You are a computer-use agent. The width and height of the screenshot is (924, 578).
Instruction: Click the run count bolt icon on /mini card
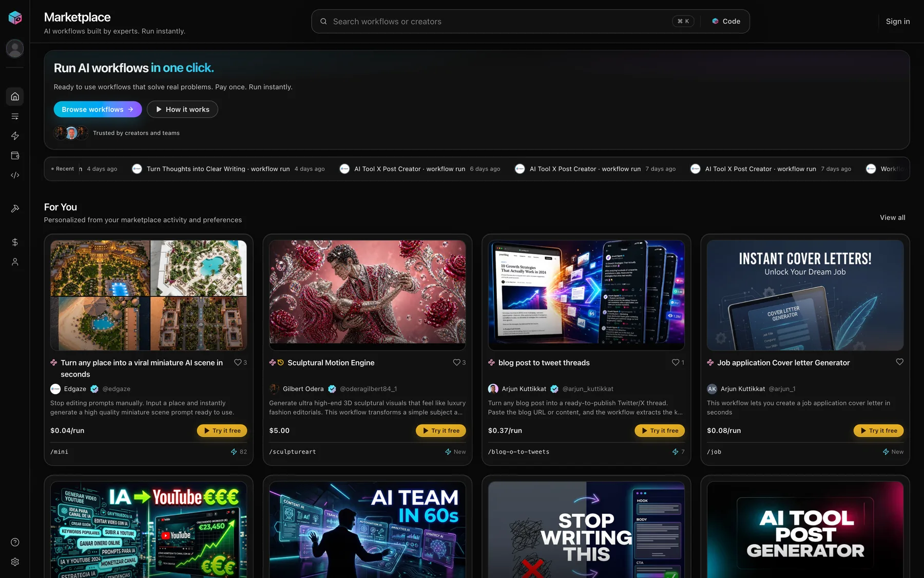click(234, 452)
